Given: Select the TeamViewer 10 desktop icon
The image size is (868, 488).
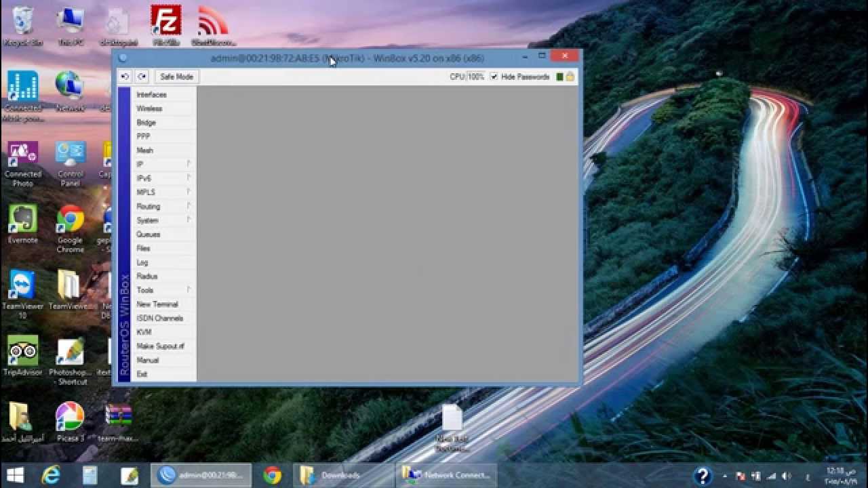Looking at the screenshot, I should pyautogui.click(x=22, y=294).
